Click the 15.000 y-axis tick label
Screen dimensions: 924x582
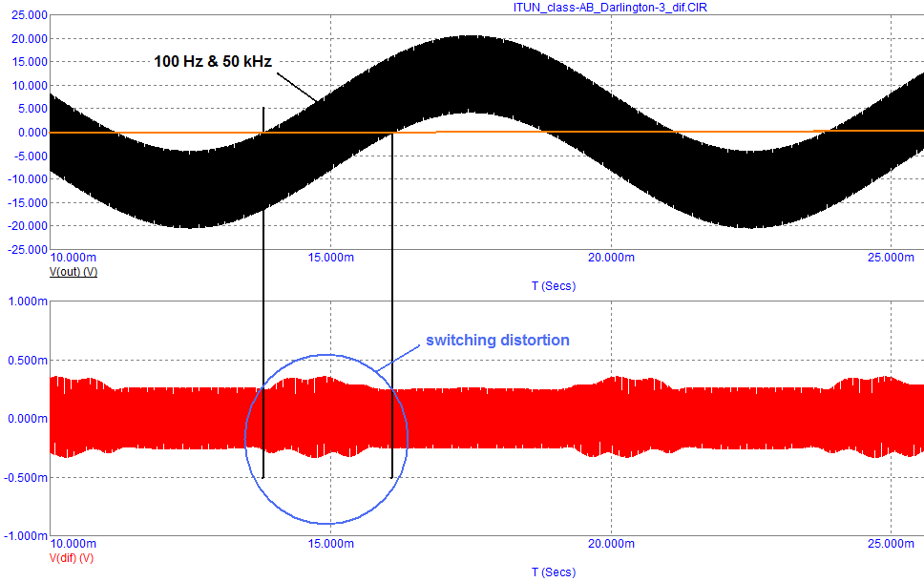[x=30, y=62]
